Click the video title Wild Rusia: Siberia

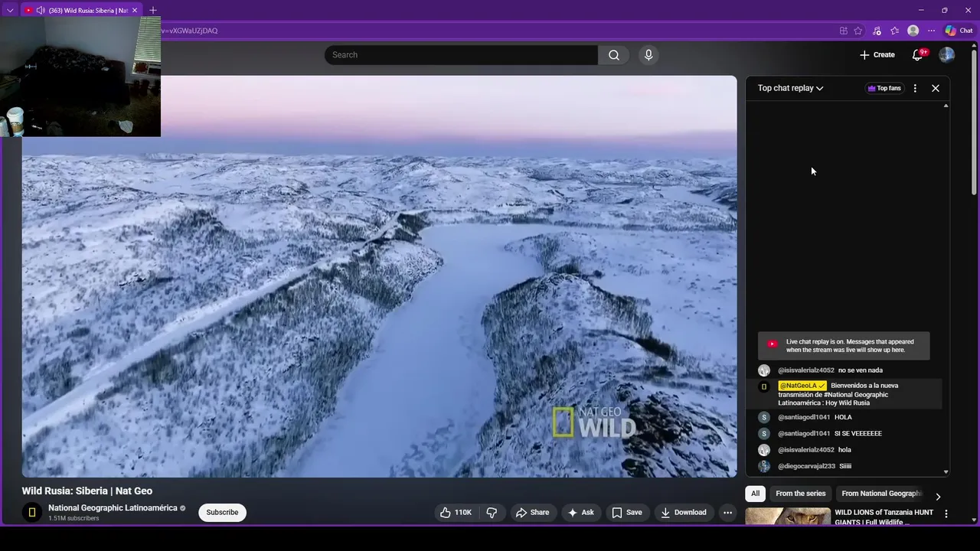pyautogui.click(x=87, y=491)
